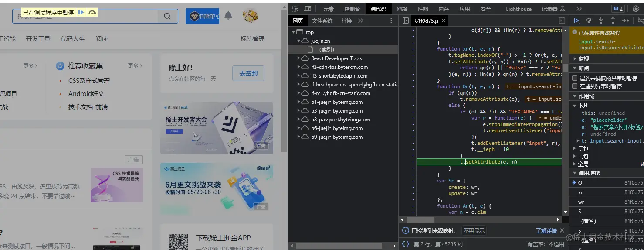Step out of current function

click(x=613, y=21)
